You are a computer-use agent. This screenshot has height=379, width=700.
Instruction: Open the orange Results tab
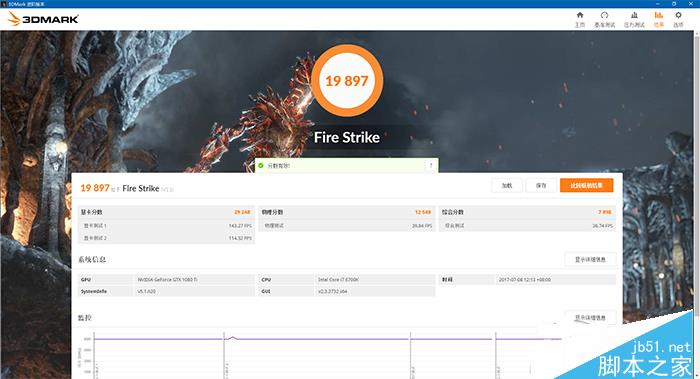(658, 19)
